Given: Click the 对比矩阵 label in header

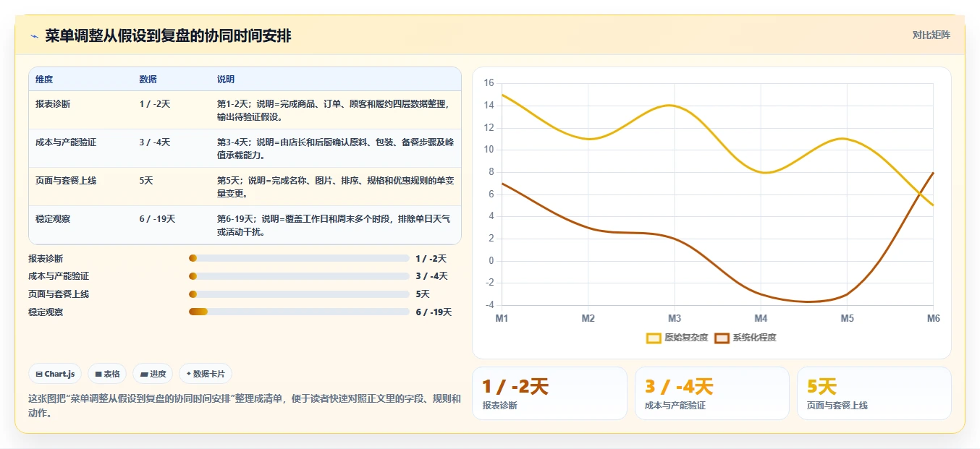Looking at the screenshot, I should 931,35.
